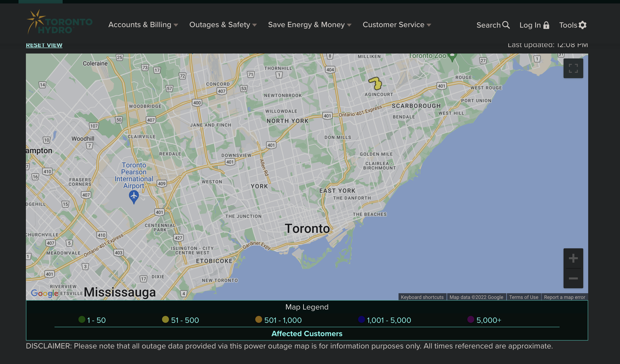Click the Log In lock icon
The width and height of the screenshot is (620, 364).
[x=546, y=25]
